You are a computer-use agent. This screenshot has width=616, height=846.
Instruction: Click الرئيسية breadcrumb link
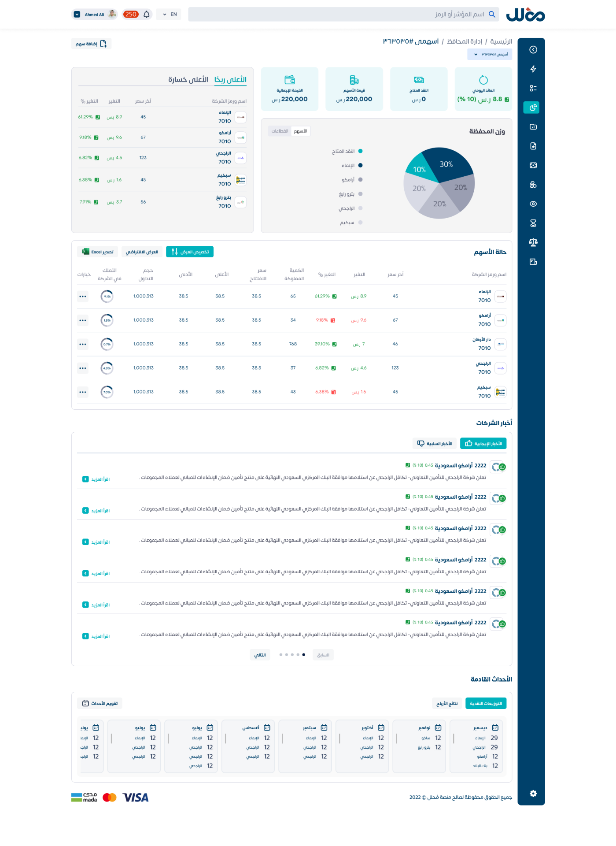[501, 41]
